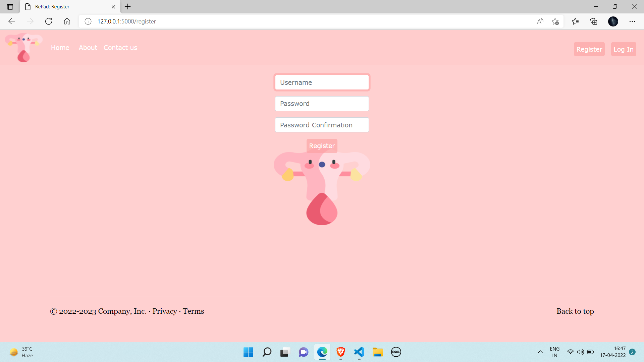This screenshot has height=362, width=644.
Task: Click the browser refresh icon
Action: click(49, 21)
